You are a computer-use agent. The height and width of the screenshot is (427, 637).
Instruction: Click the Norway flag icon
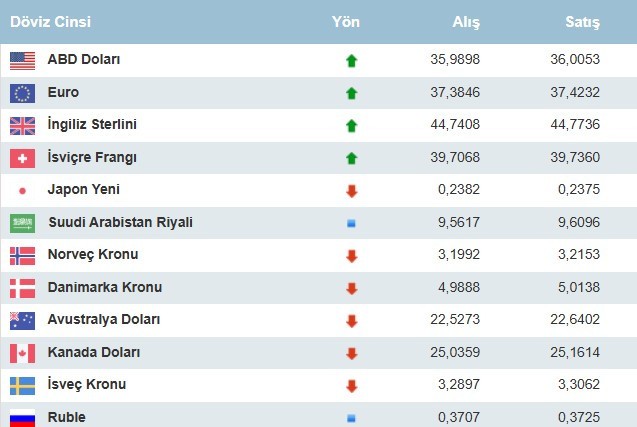pos(22,256)
